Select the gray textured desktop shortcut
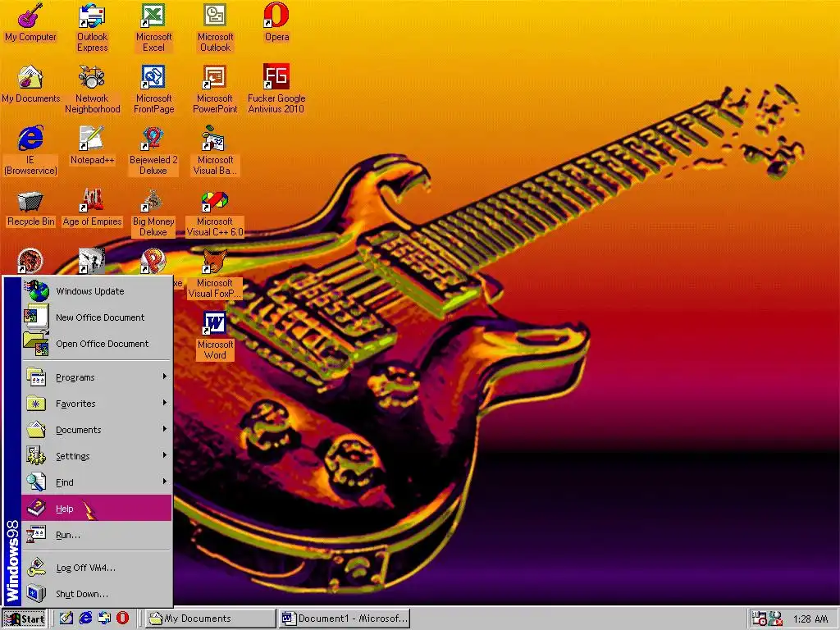 [x=92, y=261]
